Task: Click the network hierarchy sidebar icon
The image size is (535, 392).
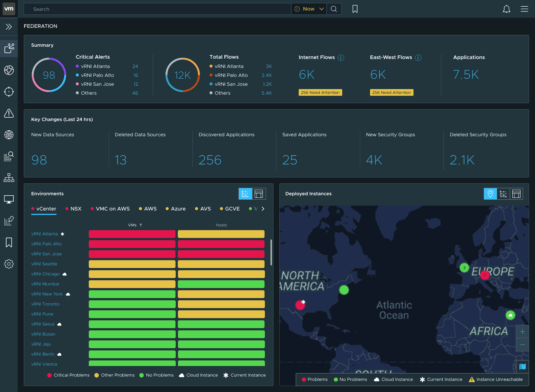Action: [x=9, y=178]
